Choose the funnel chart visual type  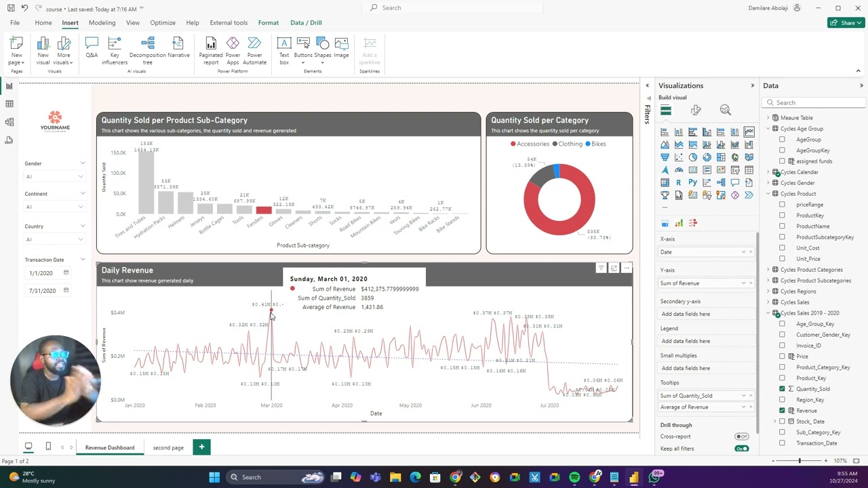tap(665, 157)
